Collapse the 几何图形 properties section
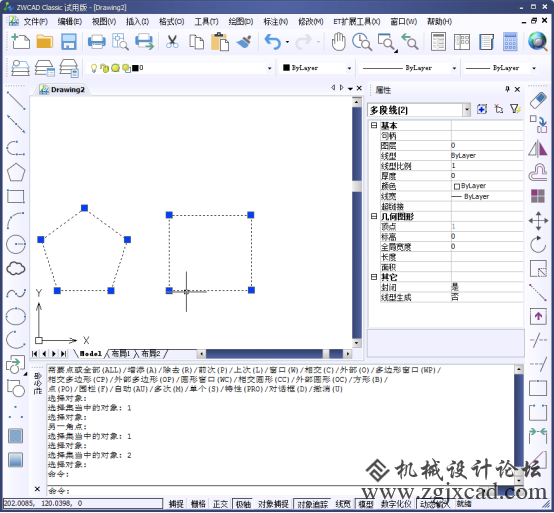This screenshot has height=513, width=554. (374, 216)
